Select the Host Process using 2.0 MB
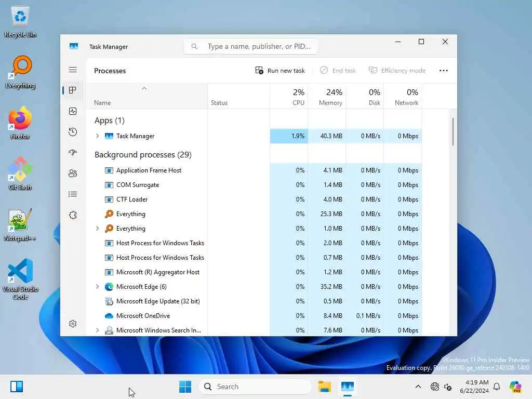 (254, 243)
